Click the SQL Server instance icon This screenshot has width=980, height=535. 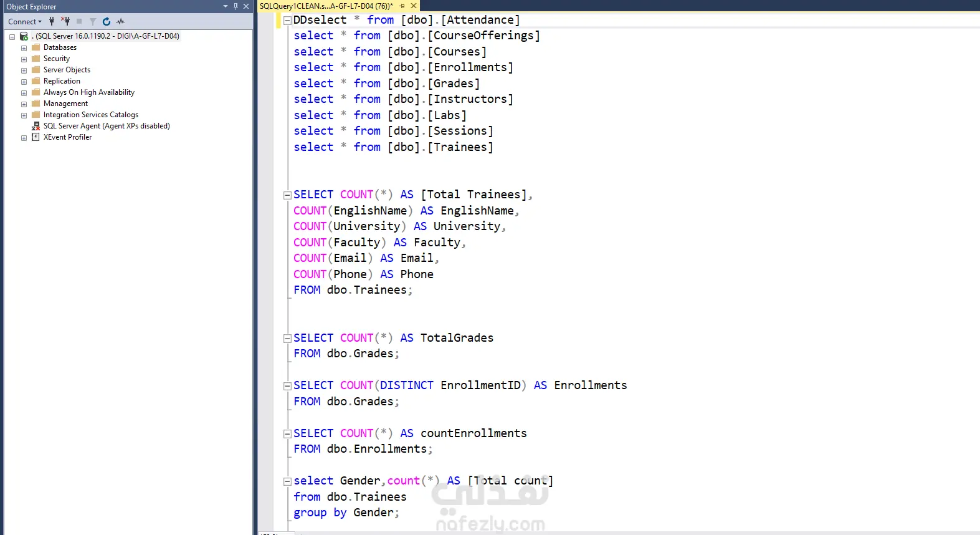click(x=24, y=36)
